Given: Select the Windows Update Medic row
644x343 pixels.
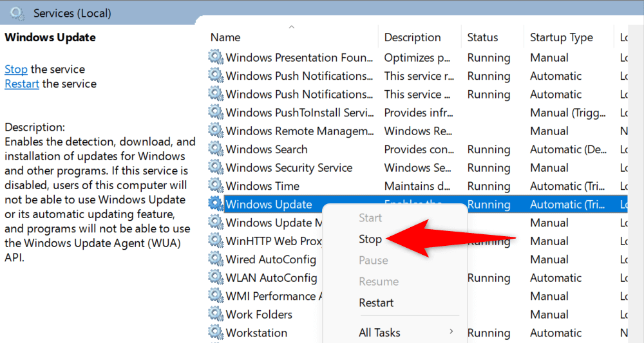Looking at the screenshot, I should click(x=274, y=223).
